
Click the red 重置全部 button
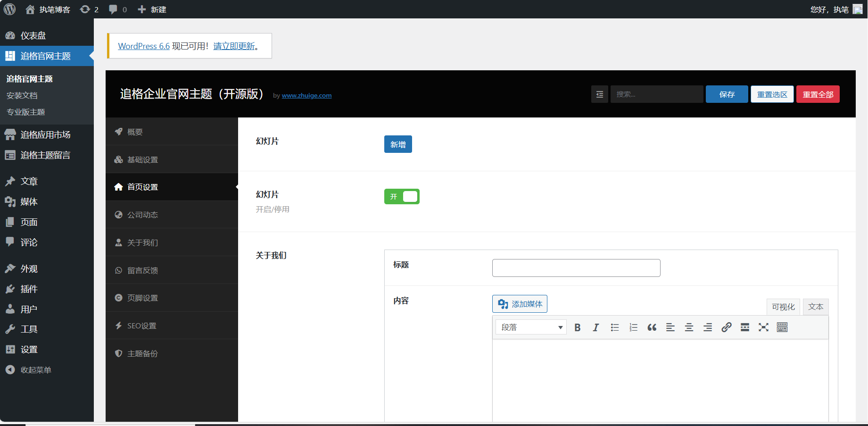818,94
